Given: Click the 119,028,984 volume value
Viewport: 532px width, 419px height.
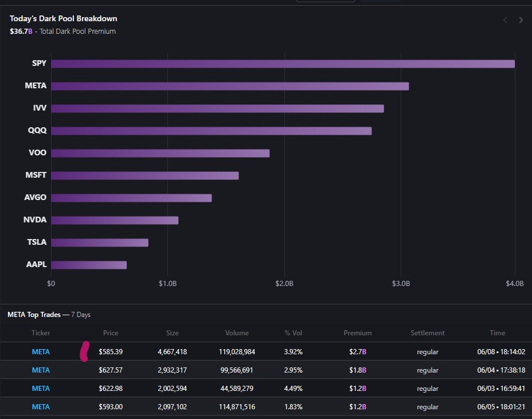Looking at the screenshot, I should tap(237, 352).
